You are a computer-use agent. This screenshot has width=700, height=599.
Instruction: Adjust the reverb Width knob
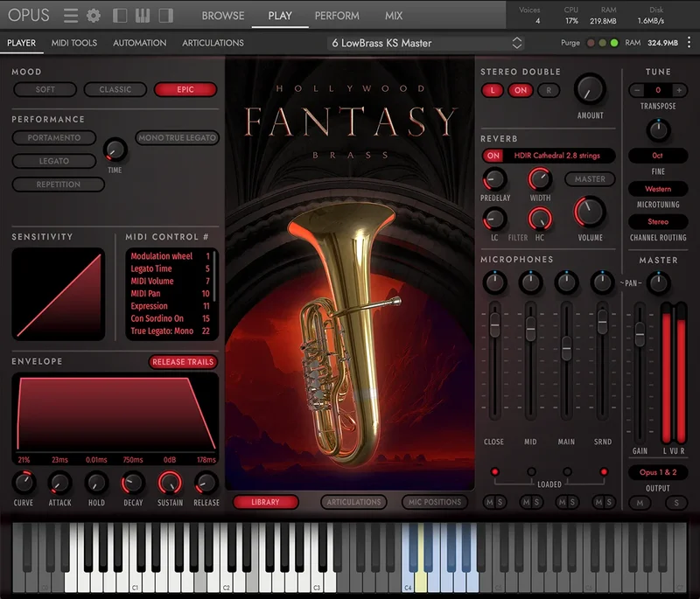540,180
